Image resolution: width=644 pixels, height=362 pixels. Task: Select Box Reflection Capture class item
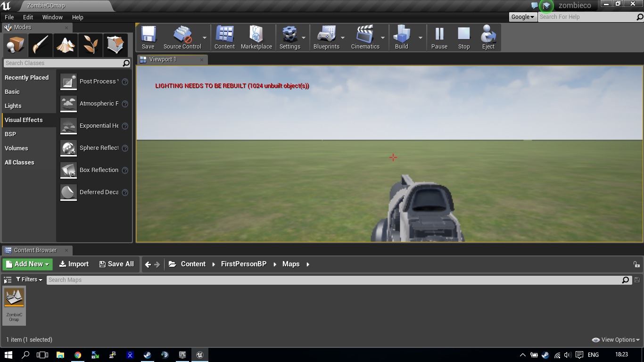pyautogui.click(x=94, y=170)
